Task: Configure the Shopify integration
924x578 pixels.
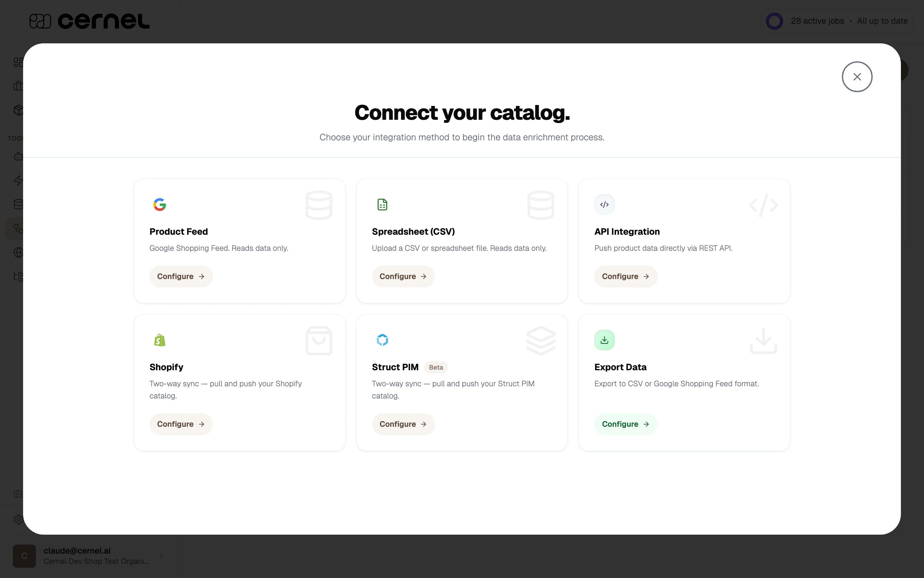Action: [x=181, y=424]
